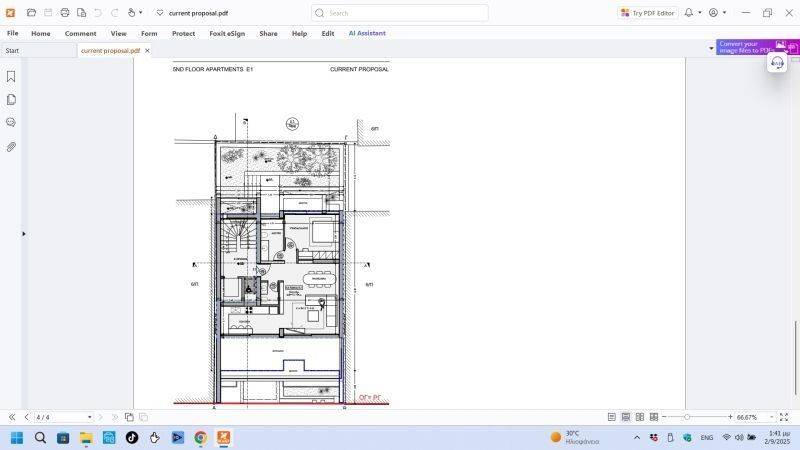
Task: Show the Comments panel in sidebar
Action: pos(11,123)
